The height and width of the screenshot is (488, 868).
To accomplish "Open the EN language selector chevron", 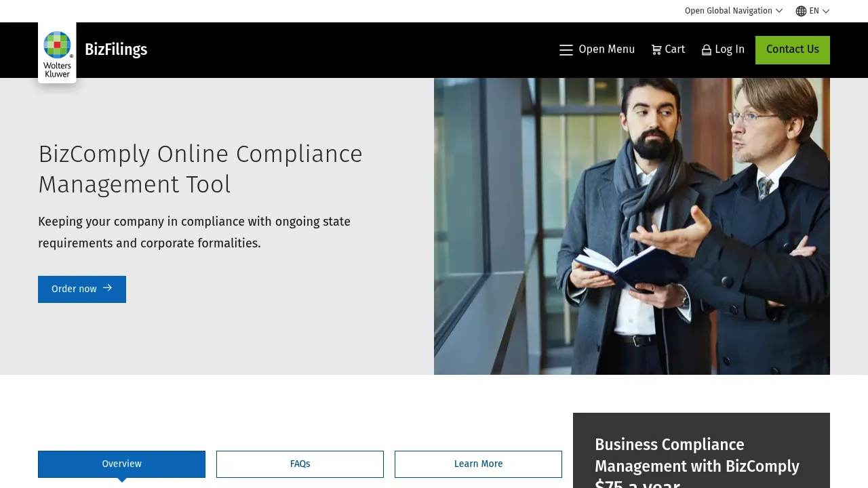I will click(826, 11).
